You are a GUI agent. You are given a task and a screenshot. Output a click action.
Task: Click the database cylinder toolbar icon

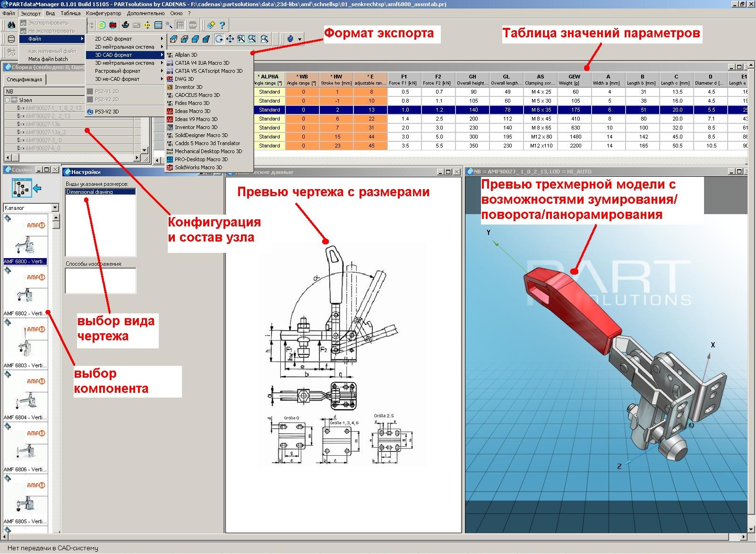(x=11, y=39)
